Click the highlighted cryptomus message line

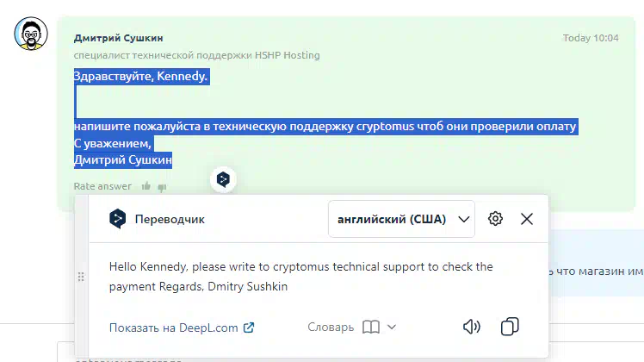[325, 127]
